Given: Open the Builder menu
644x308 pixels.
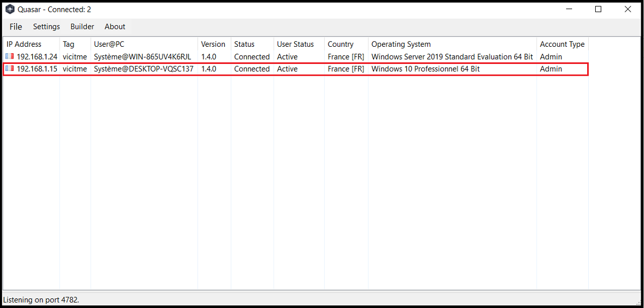Looking at the screenshot, I should pyautogui.click(x=82, y=26).
